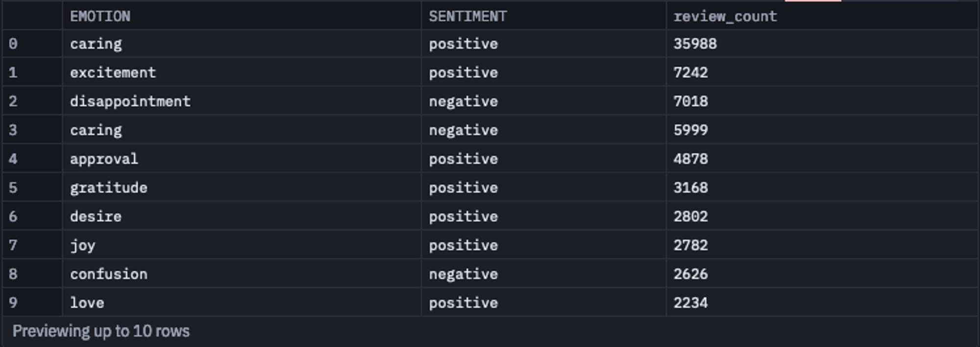The image size is (980, 347).
Task: Click row index 3
Action: point(32,130)
